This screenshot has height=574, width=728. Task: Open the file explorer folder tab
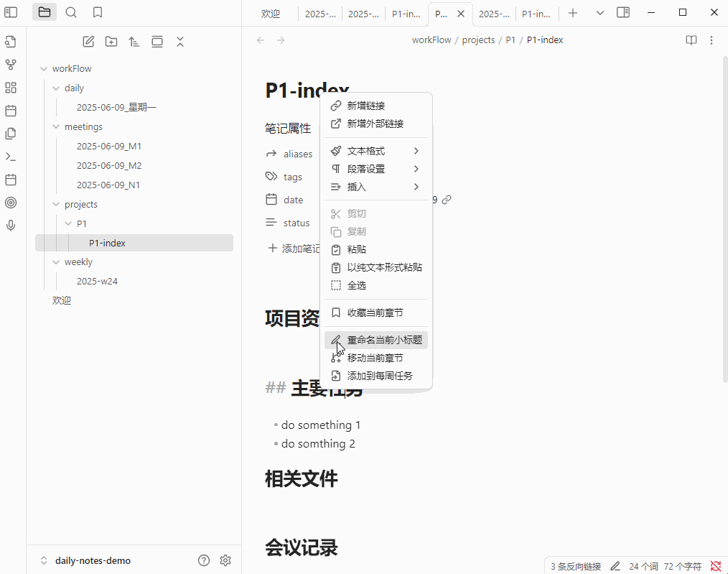tap(45, 12)
